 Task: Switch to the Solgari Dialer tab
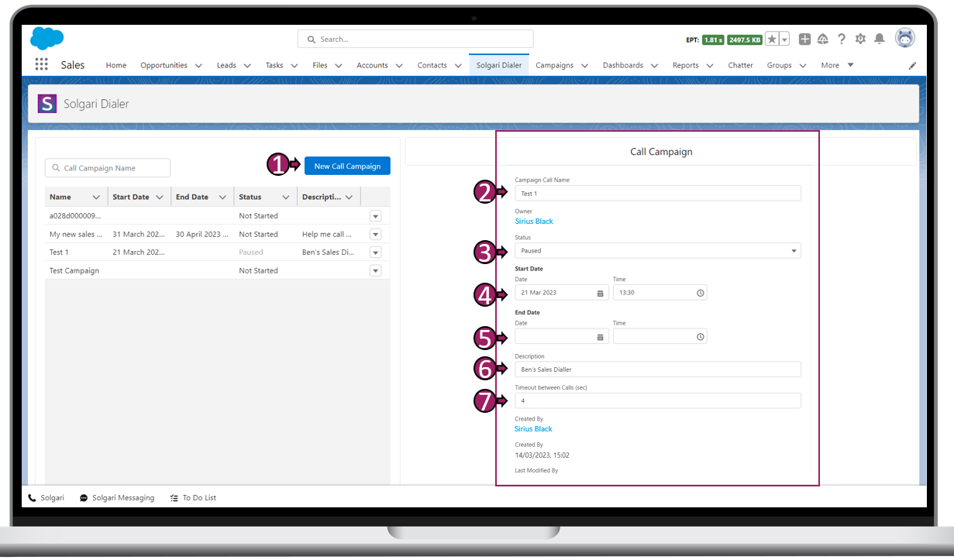(498, 65)
